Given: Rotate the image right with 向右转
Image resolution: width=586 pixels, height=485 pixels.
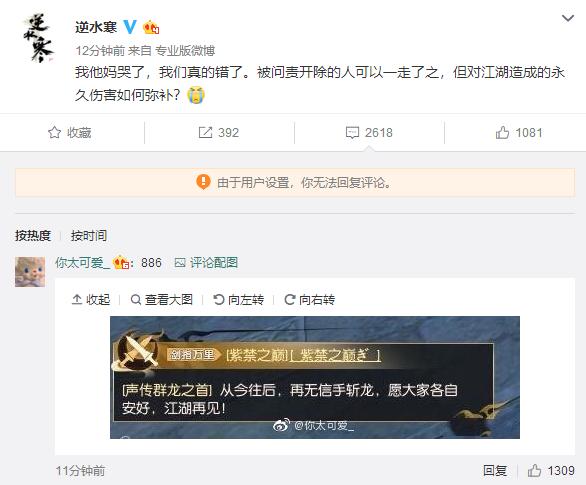Looking at the screenshot, I should click(x=309, y=300).
